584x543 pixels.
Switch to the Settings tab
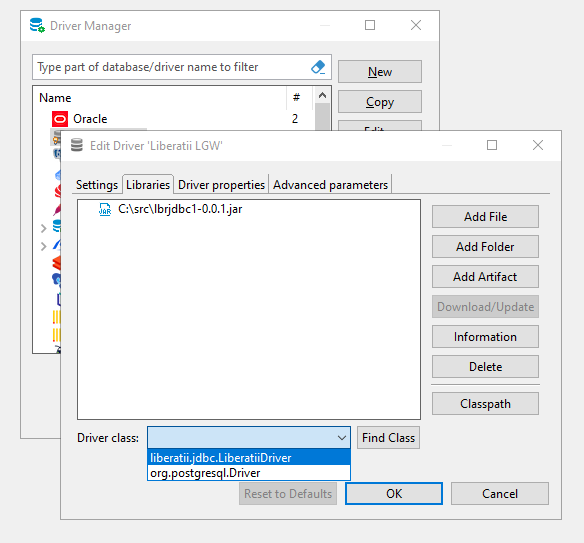point(97,185)
